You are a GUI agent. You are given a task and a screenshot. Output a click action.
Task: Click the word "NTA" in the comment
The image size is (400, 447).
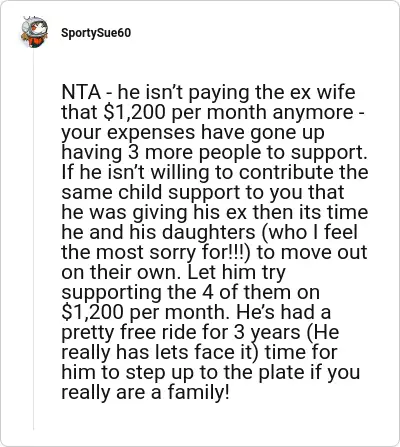coord(81,92)
